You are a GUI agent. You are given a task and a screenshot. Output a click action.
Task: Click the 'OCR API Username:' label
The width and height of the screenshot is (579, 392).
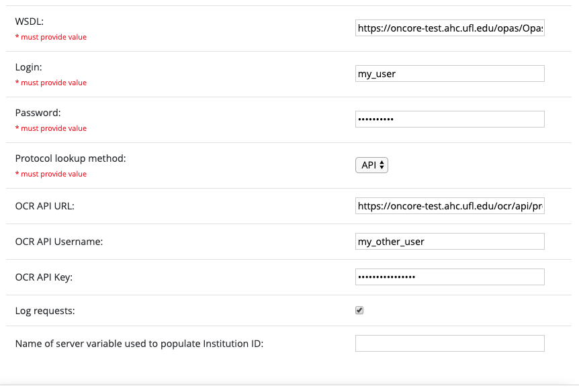tap(59, 242)
